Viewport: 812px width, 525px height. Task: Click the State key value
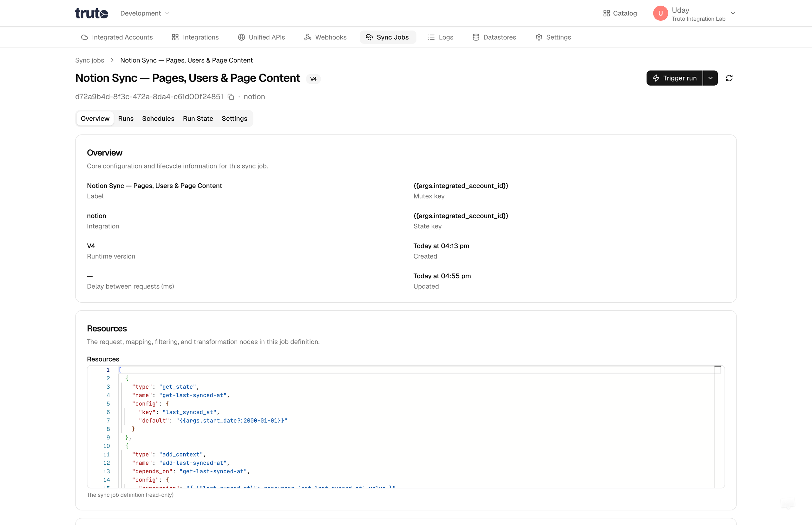click(x=461, y=216)
